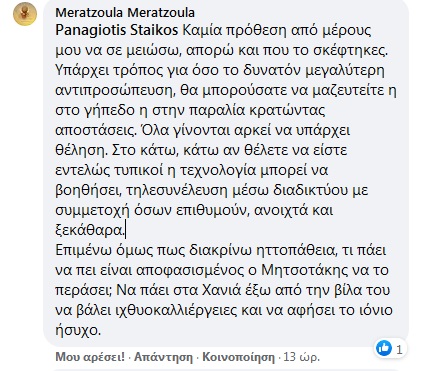Place cursor after the word ξεκάθαρα.

[125, 230]
